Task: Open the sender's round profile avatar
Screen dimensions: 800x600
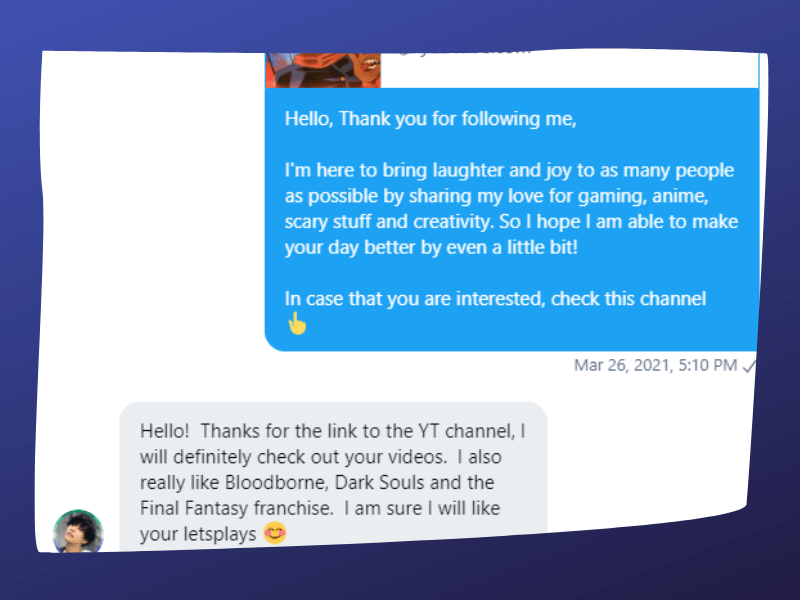Action: pyautogui.click(x=78, y=531)
